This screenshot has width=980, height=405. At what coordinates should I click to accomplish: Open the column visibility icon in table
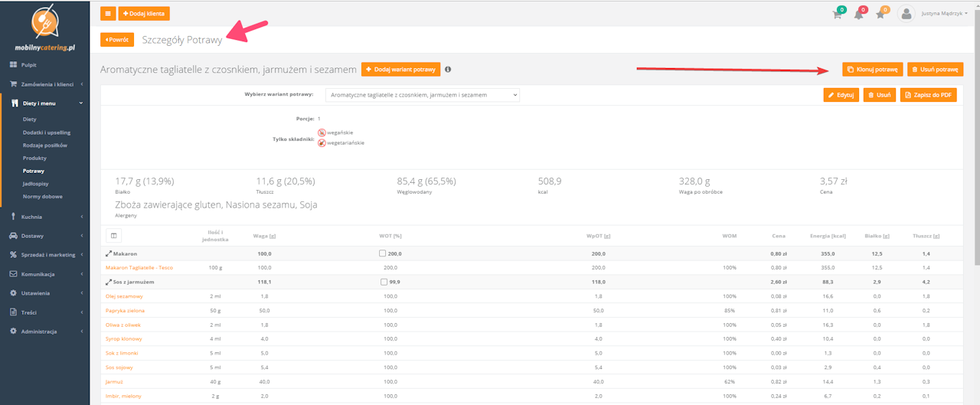pyautogui.click(x=113, y=237)
